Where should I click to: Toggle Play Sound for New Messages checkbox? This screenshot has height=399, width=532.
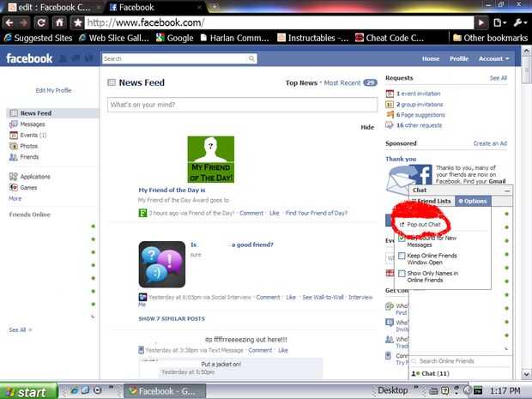click(x=402, y=239)
